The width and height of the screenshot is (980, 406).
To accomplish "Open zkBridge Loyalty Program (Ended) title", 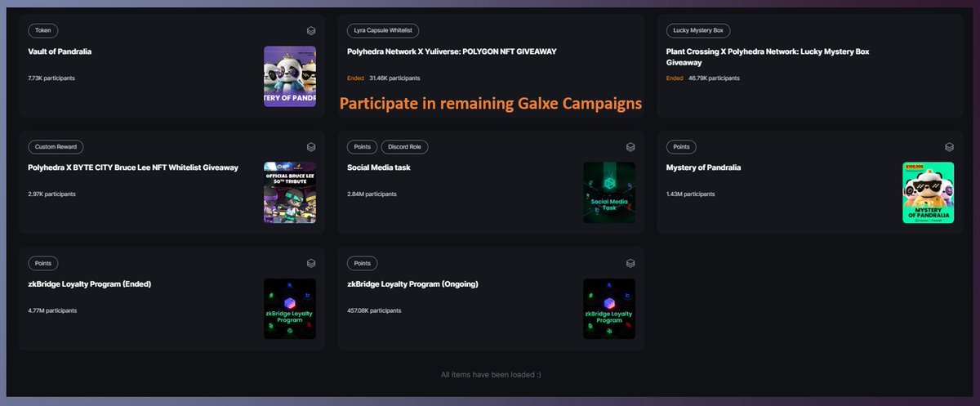I will (x=90, y=284).
